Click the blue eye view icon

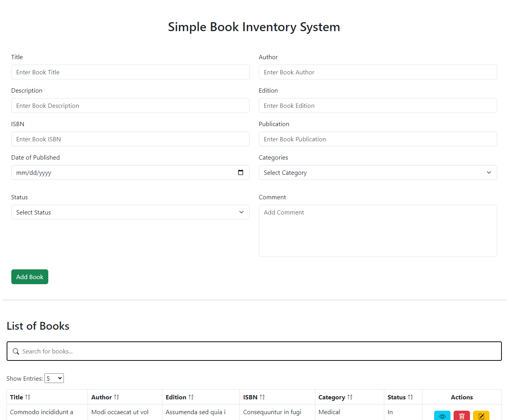pos(442,416)
